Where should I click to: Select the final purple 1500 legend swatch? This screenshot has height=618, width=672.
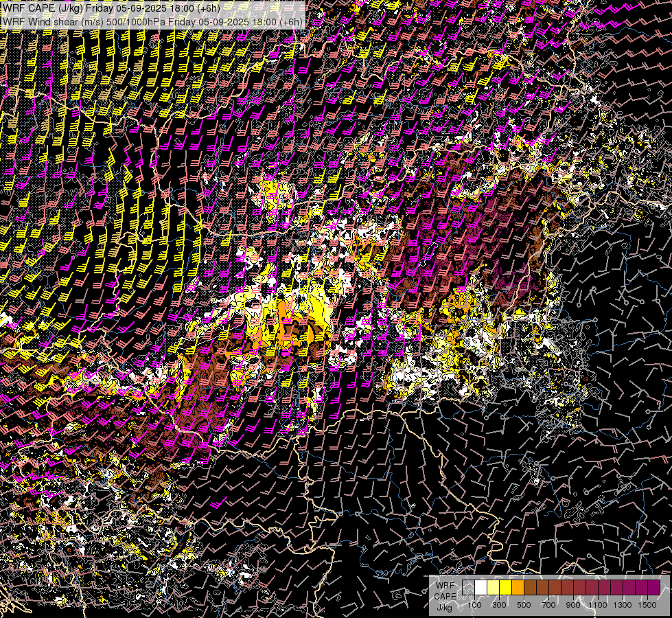654,588
